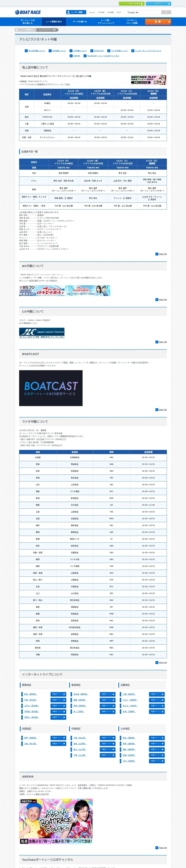Click the orange 投票 button
This screenshot has height=868, width=186.
(x=158, y=22)
